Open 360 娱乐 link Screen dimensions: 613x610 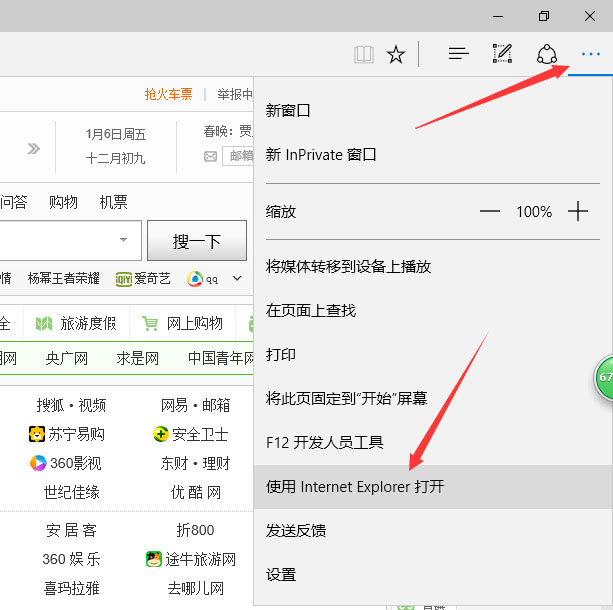point(71,559)
